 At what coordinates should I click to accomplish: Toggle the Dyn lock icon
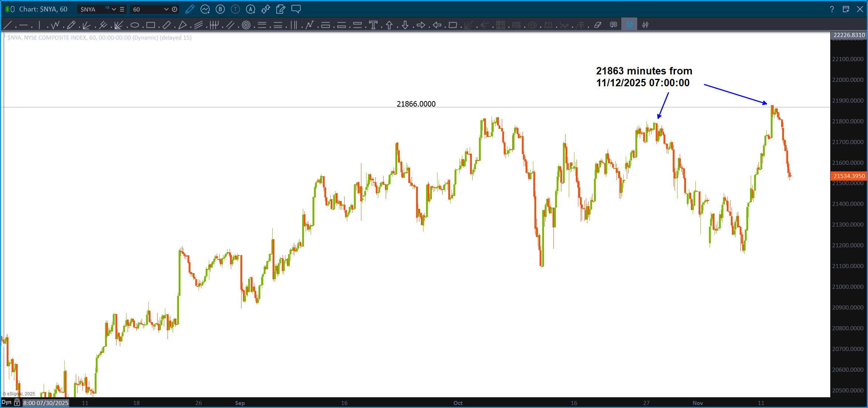pyautogui.click(x=17, y=402)
